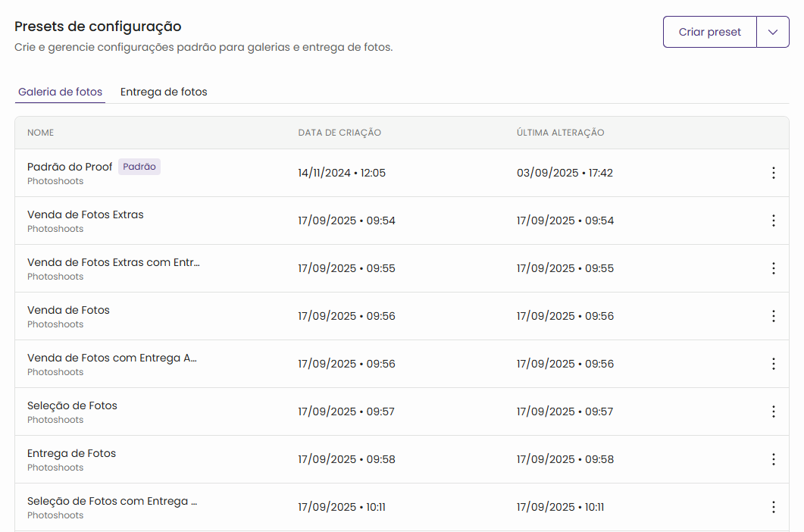Click the Padrão badge label
The width and height of the screenshot is (804, 532).
pyautogui.click(x=139, y=167)
